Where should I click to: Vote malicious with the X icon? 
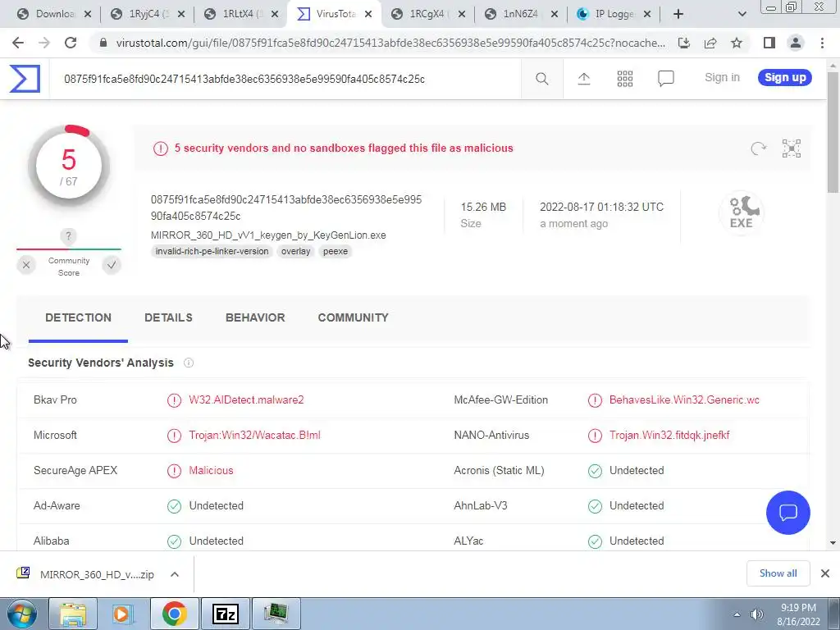pos(26,265)
